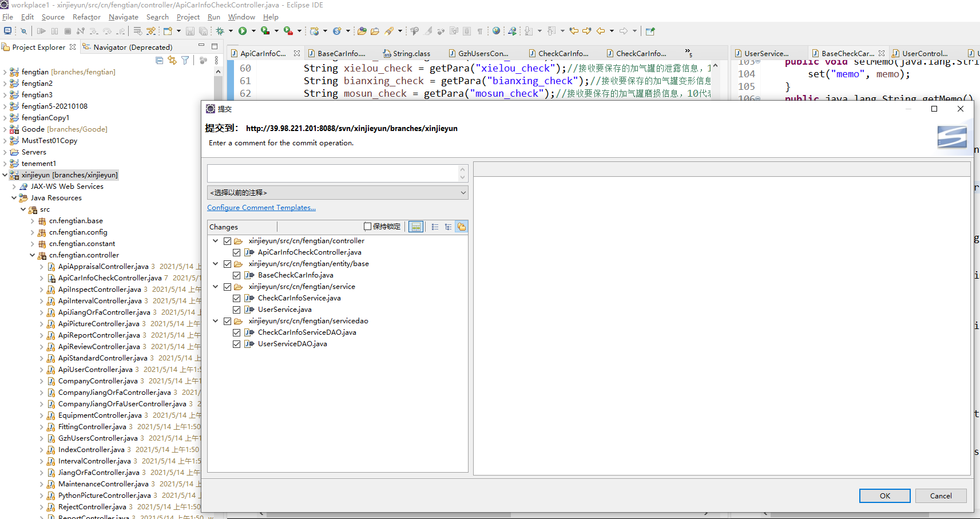Expand the fengtian3 project in Project Explorer

tap(5, 95)
